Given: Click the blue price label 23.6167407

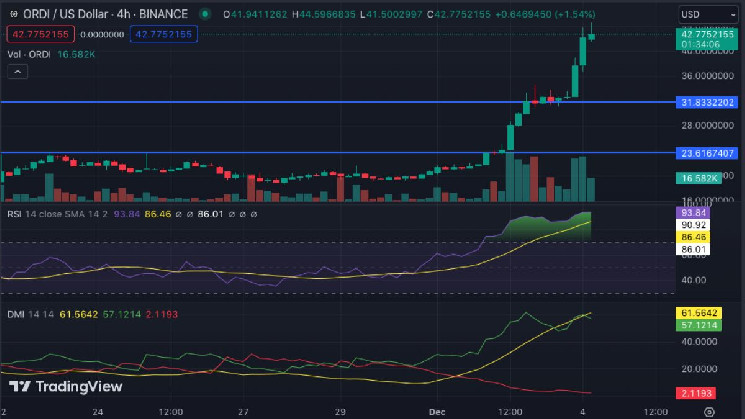Looking at the screenshot, I should [707, 153].
